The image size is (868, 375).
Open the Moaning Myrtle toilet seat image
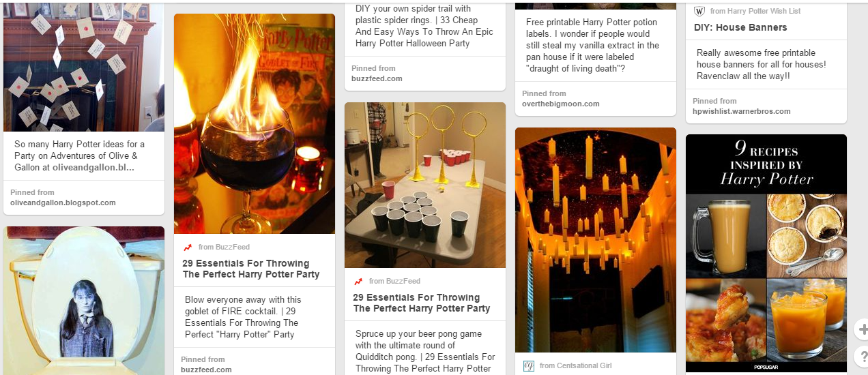tap(84, 301)
